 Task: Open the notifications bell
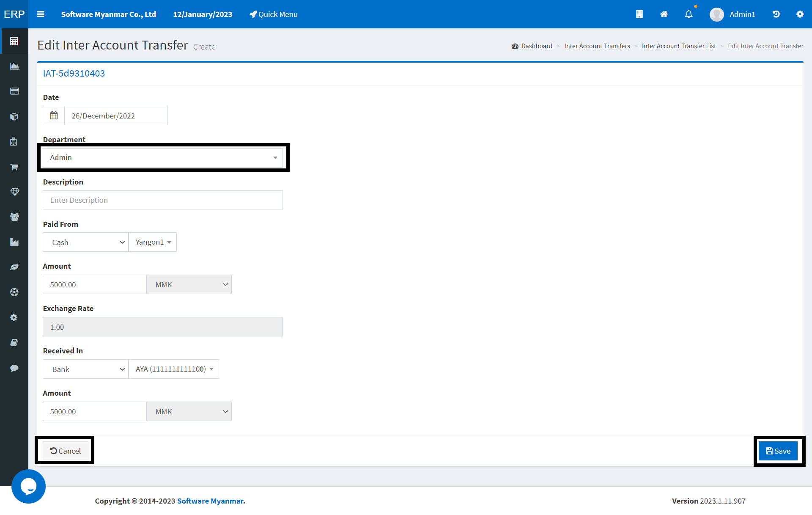coord(689,14)
